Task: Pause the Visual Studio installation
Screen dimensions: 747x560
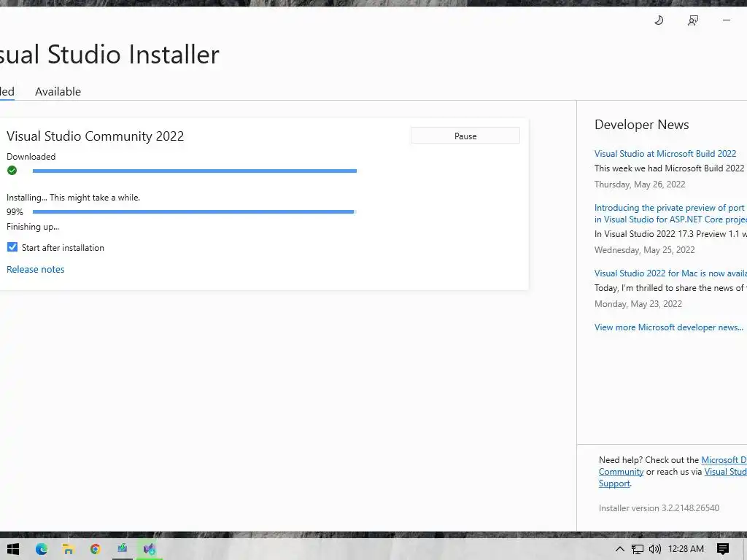Action: [465, 136]
